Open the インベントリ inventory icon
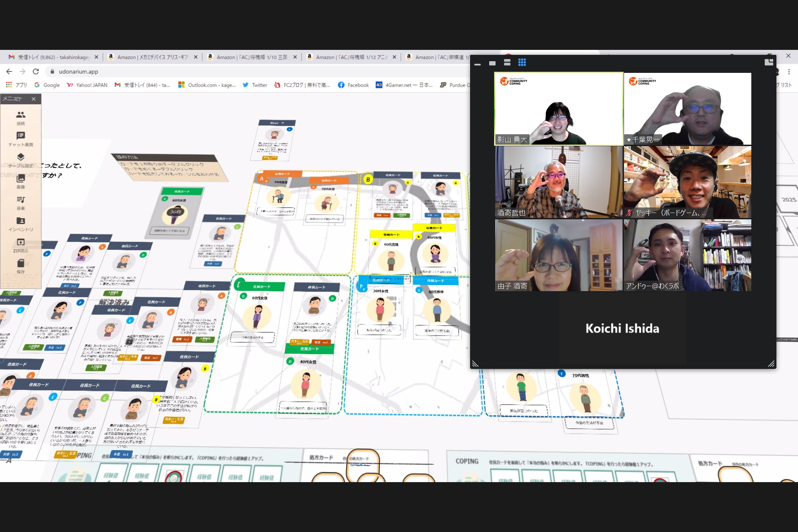 (21, 221)
